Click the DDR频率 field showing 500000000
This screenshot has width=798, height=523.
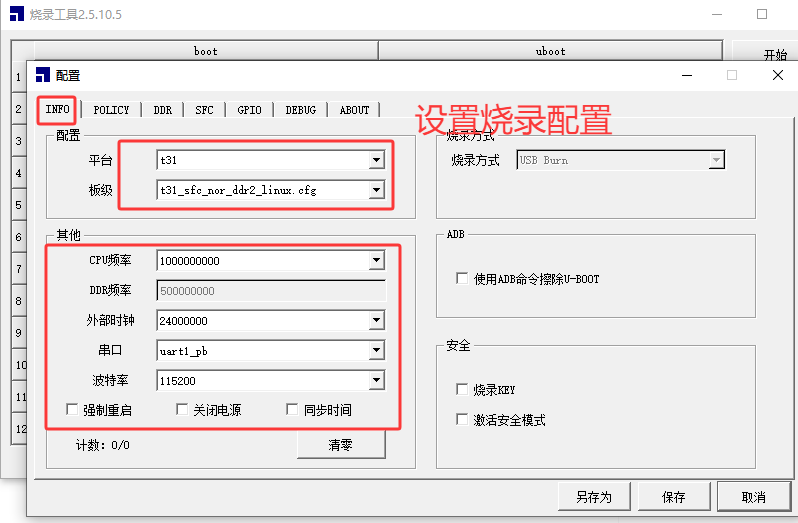coord(271,290)
